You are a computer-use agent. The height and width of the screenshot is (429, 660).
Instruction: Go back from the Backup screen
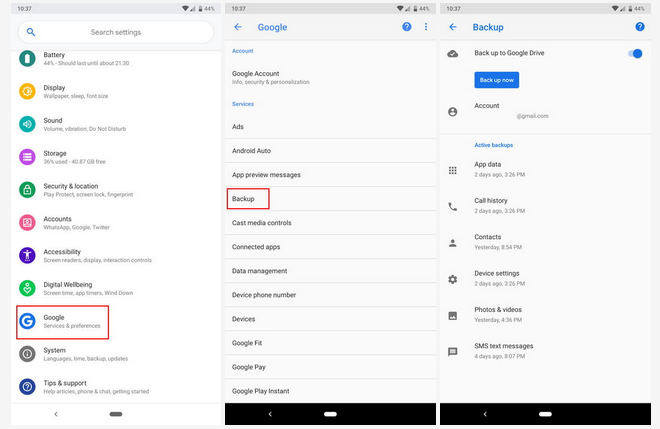453,27
